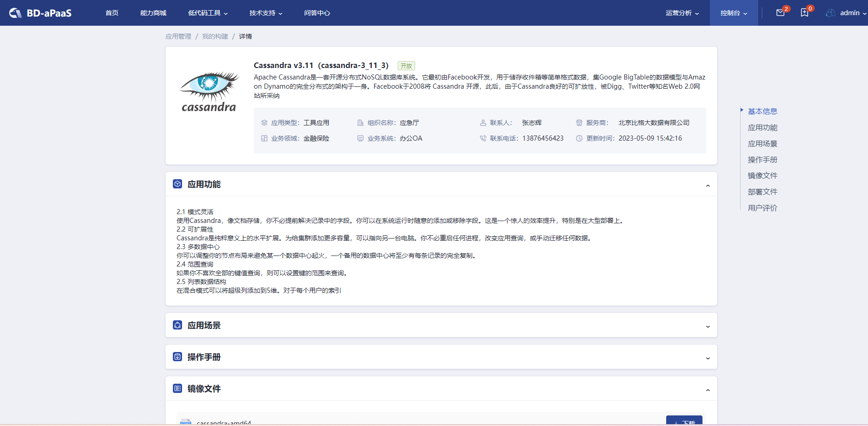Click the 应用场景 section icon
868x426 pixels.
coord(177,325)
